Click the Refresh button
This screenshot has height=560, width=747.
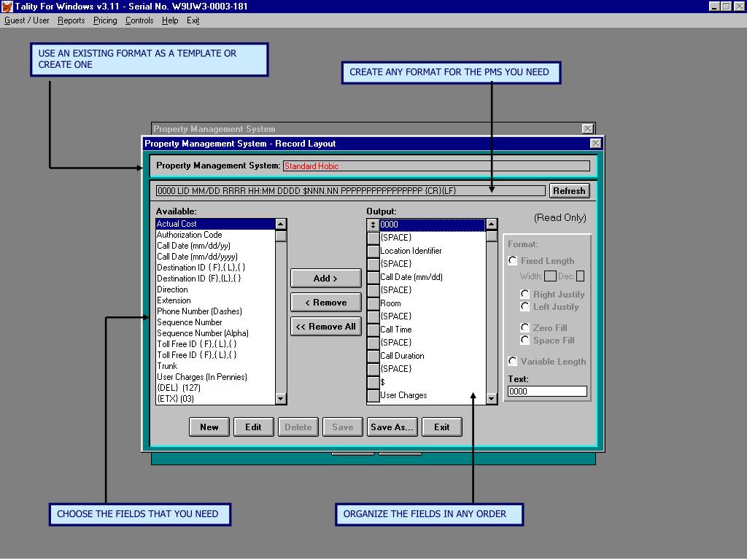pyautogui.click(x=569, y=191)
